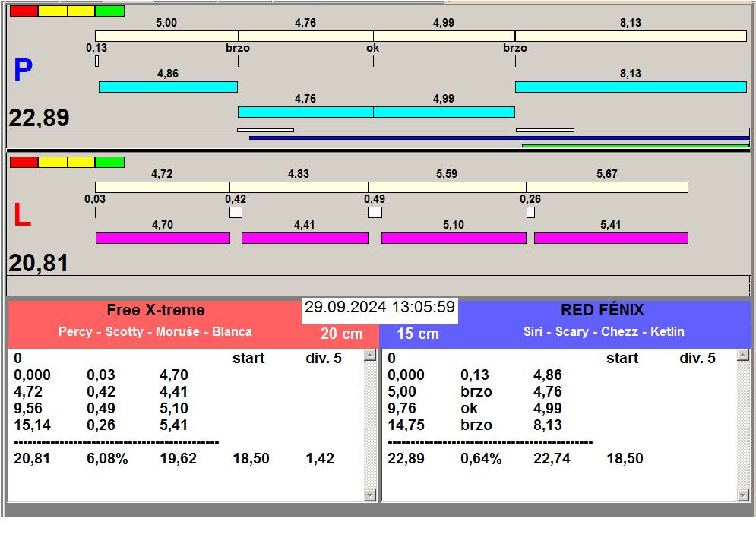This screenshot has width=756, height=544.
Task: Click the 14,75 cell in RED FÉNIX table
Action: (406, 425)
